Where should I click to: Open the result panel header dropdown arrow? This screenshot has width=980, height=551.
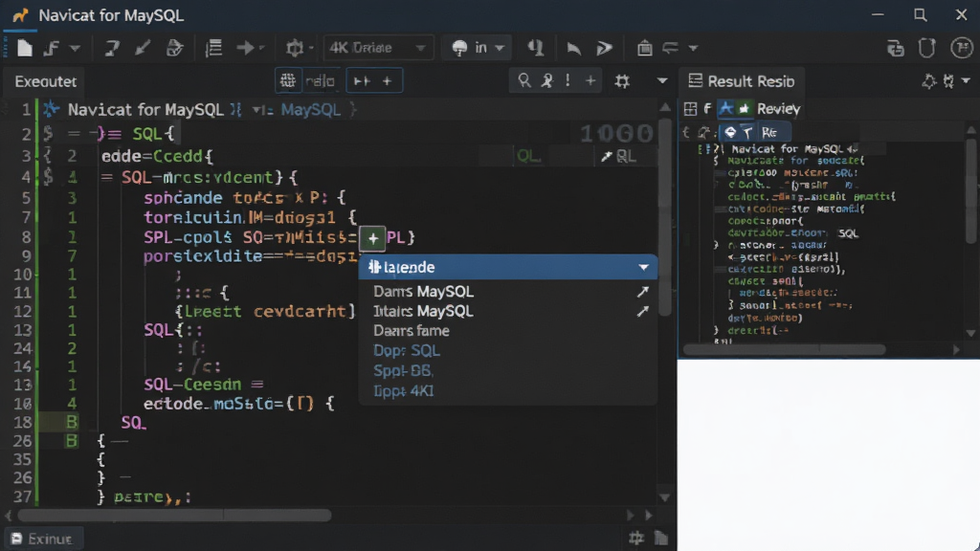[x=967, y=81]
